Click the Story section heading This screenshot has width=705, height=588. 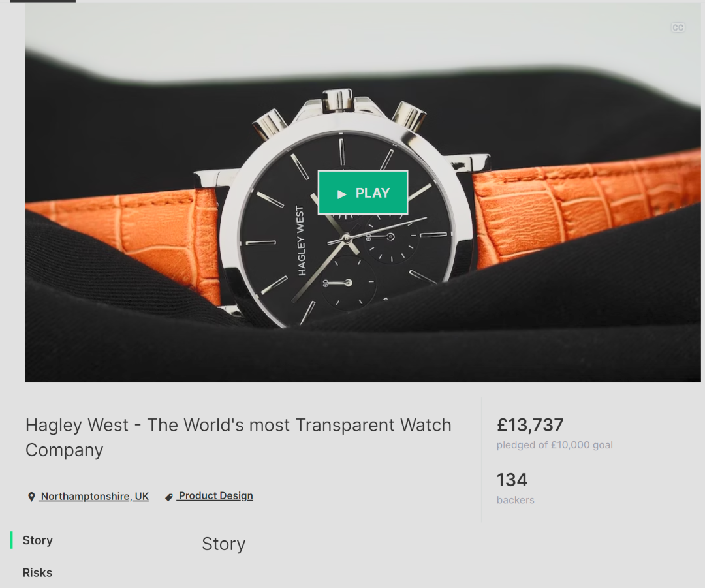pos(223,544)
